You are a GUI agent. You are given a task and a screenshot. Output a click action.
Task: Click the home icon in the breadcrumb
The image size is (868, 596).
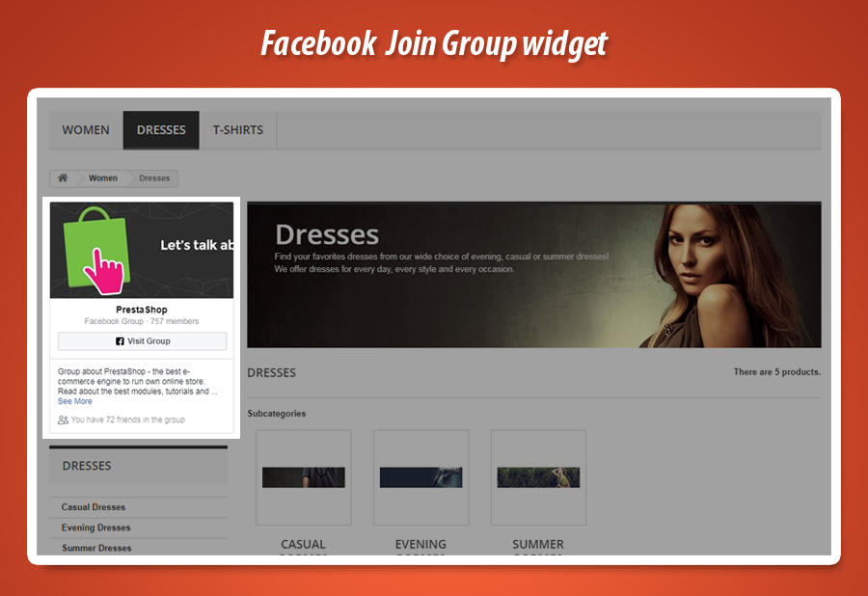[63, 177]
